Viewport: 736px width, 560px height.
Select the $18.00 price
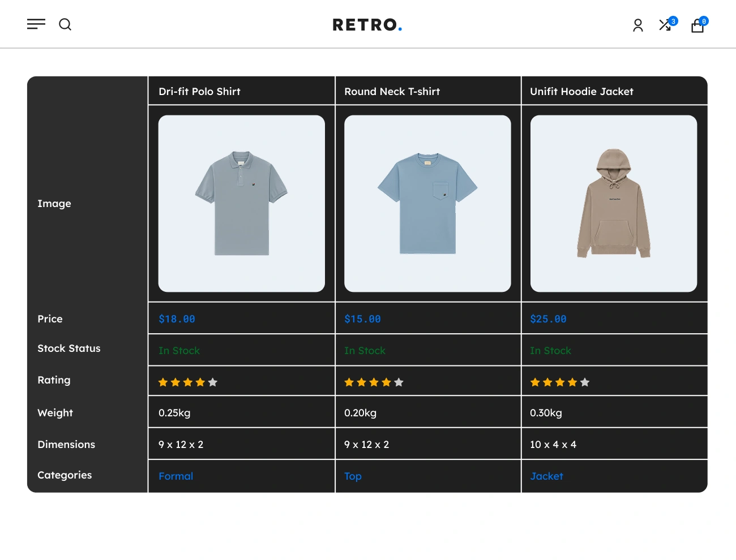pyautogui.click(x=177, y=319)
